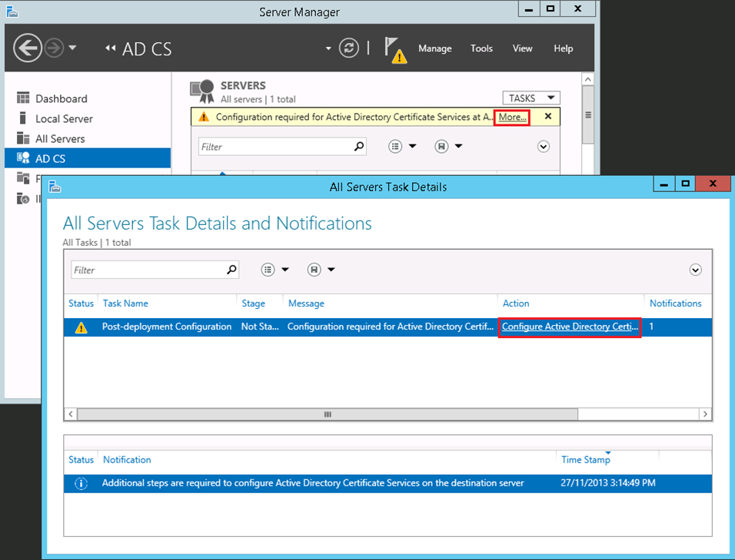Select the Post-deployment Configuration task row

pyautogui.click(x=388, y=326)
